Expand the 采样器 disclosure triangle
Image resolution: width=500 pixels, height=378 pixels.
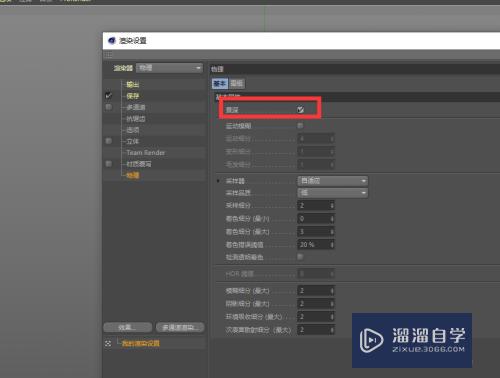point(218,181)
